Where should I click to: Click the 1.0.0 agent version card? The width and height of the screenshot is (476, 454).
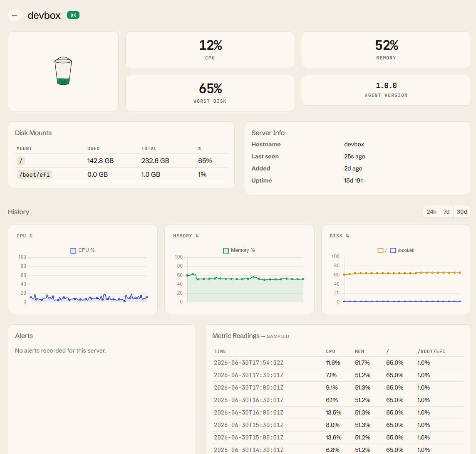(386, 90)
